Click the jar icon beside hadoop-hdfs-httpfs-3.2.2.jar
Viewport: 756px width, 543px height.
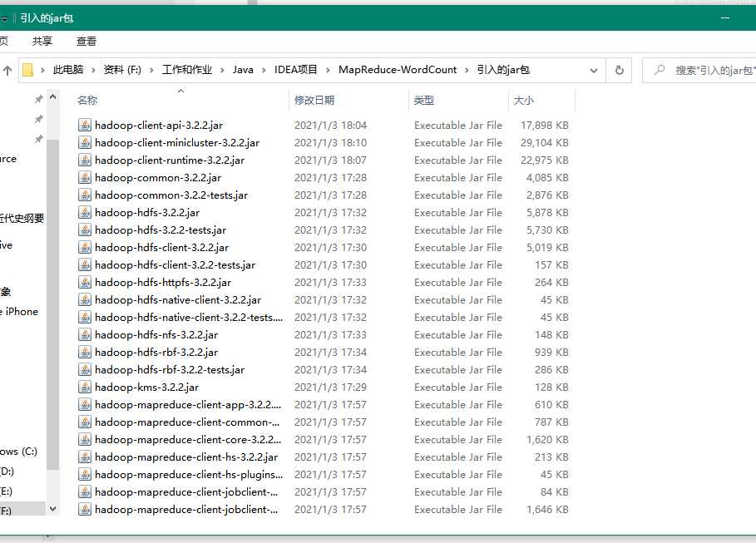[x=84, y=282]
